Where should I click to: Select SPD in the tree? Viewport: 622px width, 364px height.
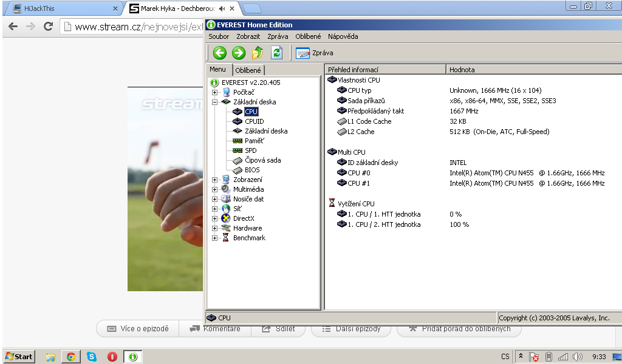(251, 150)
